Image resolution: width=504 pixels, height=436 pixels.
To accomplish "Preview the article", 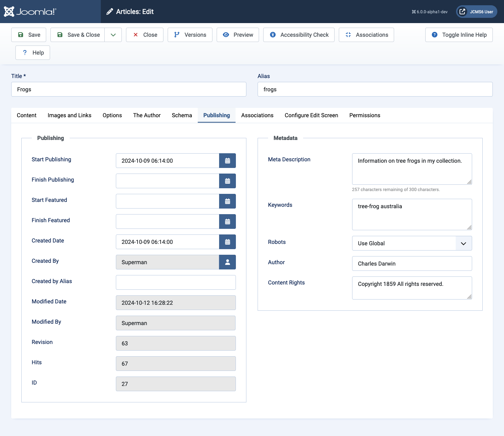I will point(238,35).
